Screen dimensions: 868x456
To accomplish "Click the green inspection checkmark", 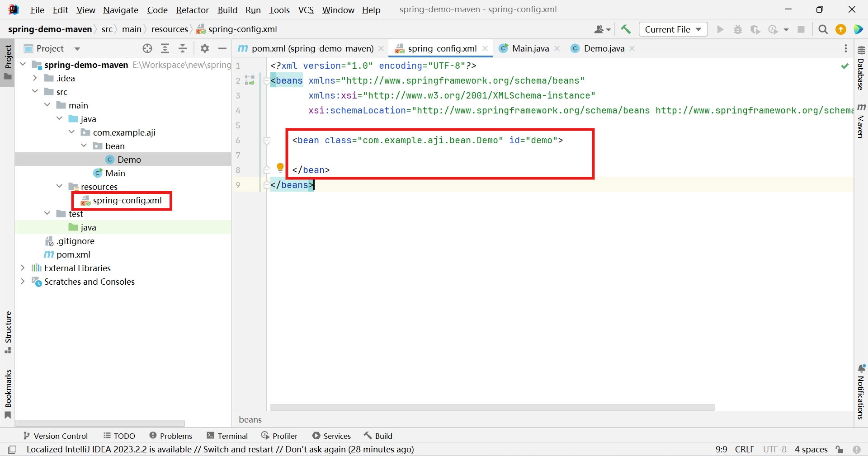I will pyautogui.click(x=845, y=66).
